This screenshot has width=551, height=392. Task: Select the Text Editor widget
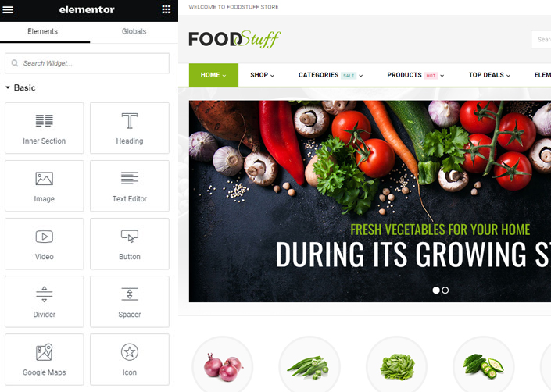point(130,186)
